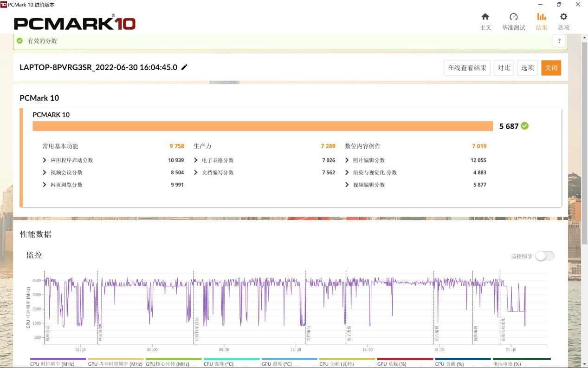The image size is (588, 368).
Task: Click GPU 负载 (%) red legend swatch
Action: click(405, 359)
